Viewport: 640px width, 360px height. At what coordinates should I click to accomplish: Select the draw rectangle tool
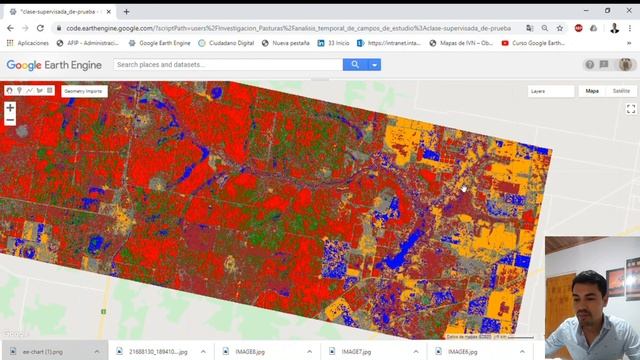tap(50, 90)
